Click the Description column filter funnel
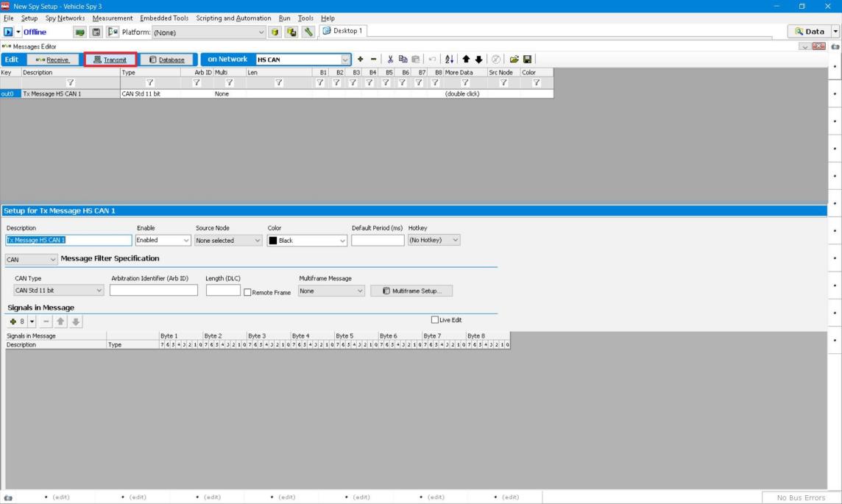 [x=71, y=83]
